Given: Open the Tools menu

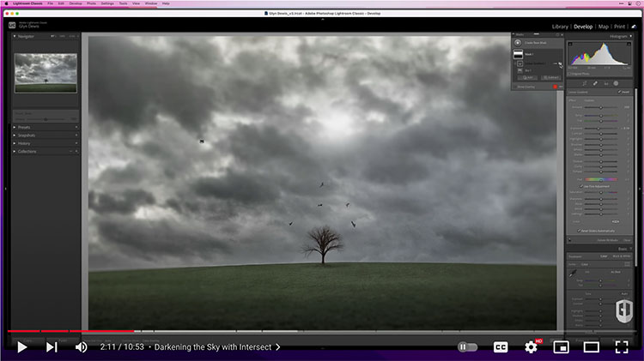Looking at the screenshot, I should pos(123,3).
